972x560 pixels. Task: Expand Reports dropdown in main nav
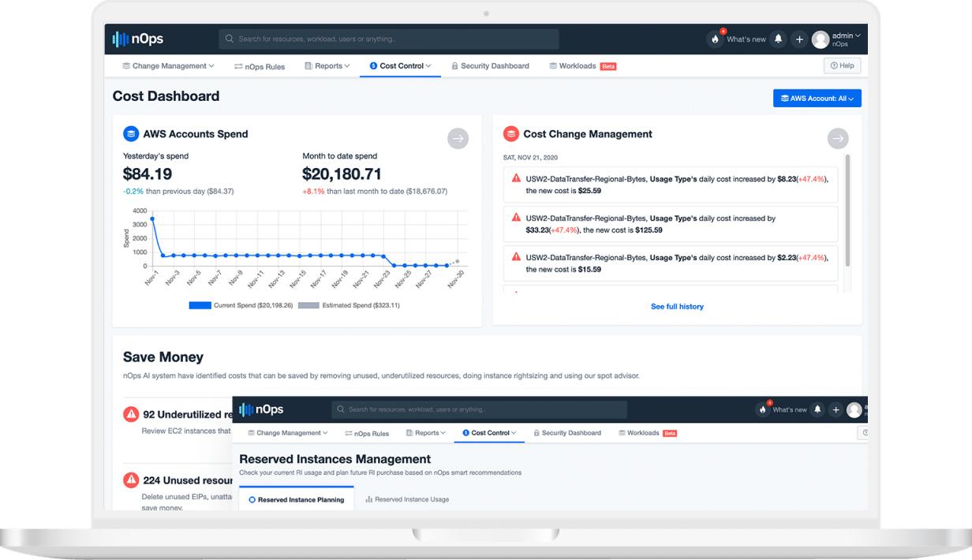(x=327, y=66)
